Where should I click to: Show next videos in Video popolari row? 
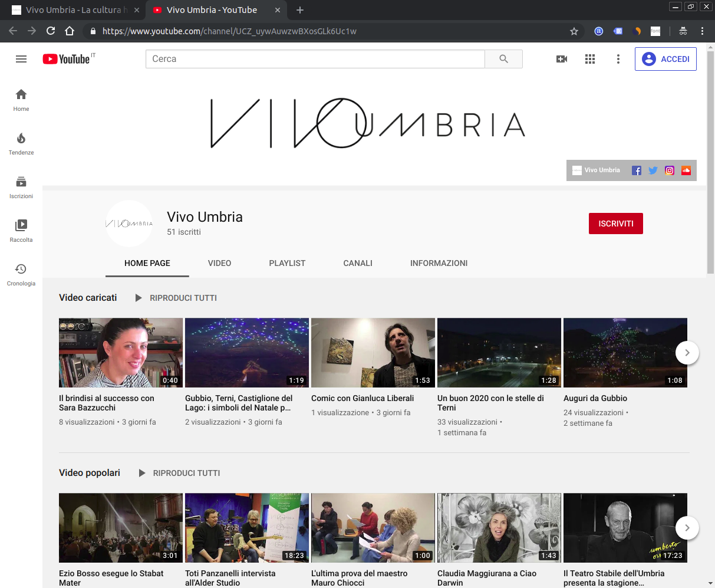[x=687, y=528]
